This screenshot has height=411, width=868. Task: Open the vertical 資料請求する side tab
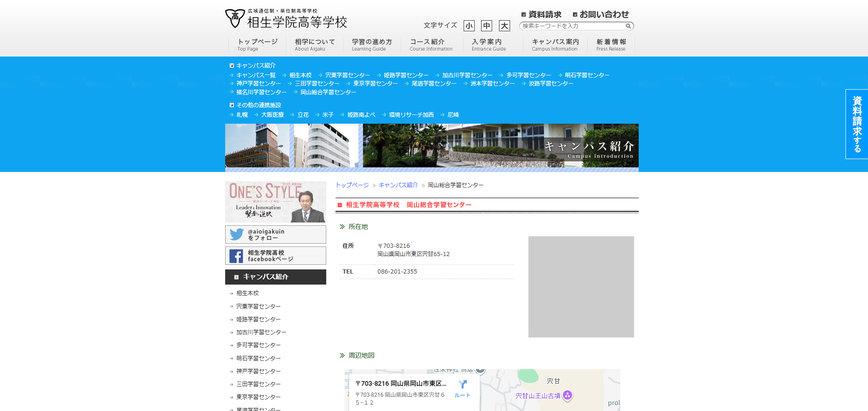click(857, 124)
